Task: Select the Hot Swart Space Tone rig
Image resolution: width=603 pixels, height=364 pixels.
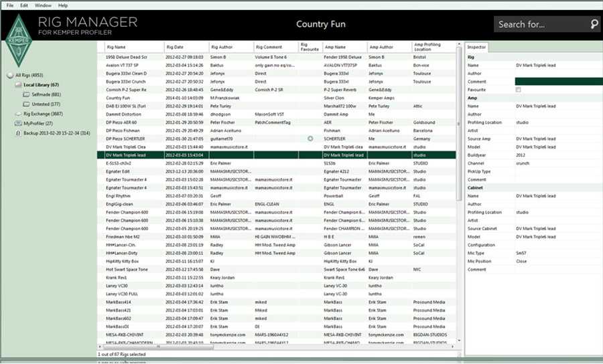Action: click(x=277, y=270)
